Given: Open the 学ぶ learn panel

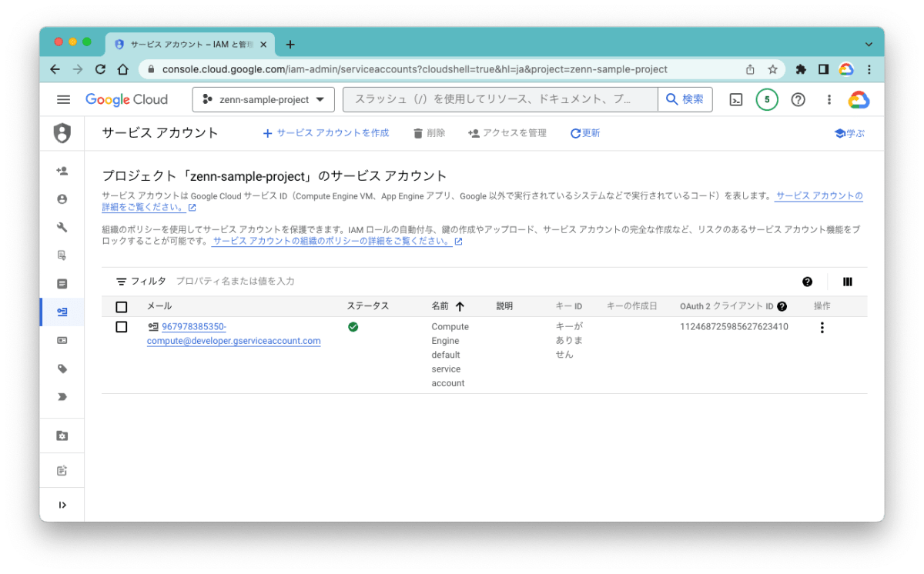Looking at the screenshot, I should click(849, 133).
